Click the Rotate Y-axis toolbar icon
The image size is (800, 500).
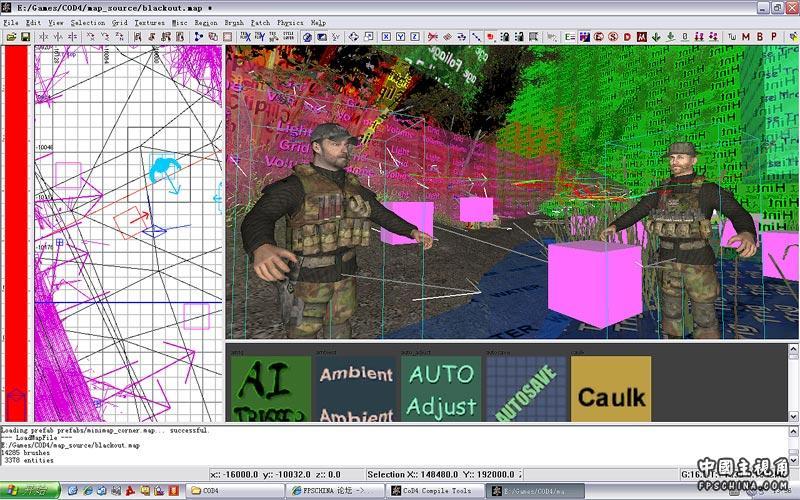pyautogui.click(x=105, y=37)
